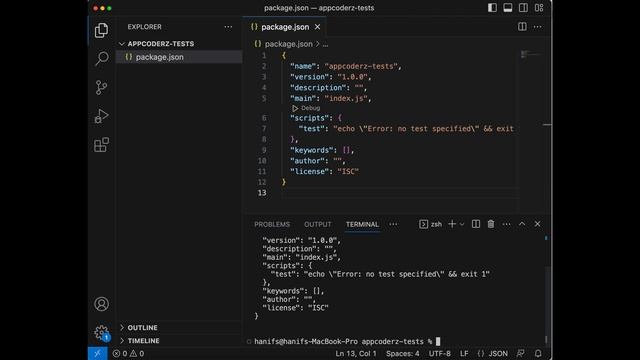Expand the TIMELINE section
Image resolution: width=640 pixels, height=360 pixels.
coord(179,341)
